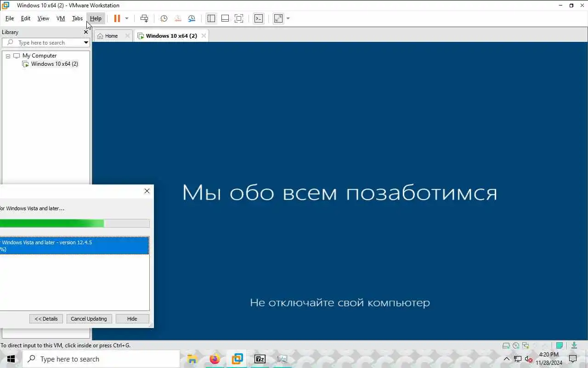
Task: Enter full screen mode
Action: click(239, 18)
